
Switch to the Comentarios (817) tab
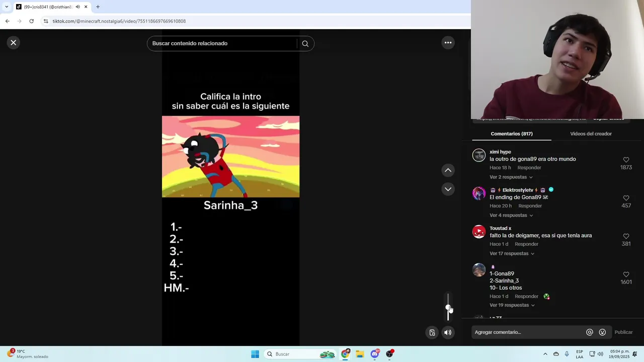512,134
